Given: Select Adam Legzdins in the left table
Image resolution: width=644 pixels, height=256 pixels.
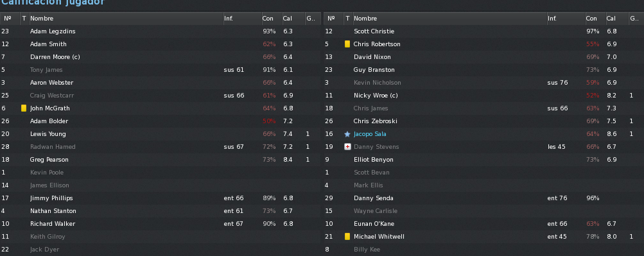Looking at the screenshot, I should (x=160, y=31).
